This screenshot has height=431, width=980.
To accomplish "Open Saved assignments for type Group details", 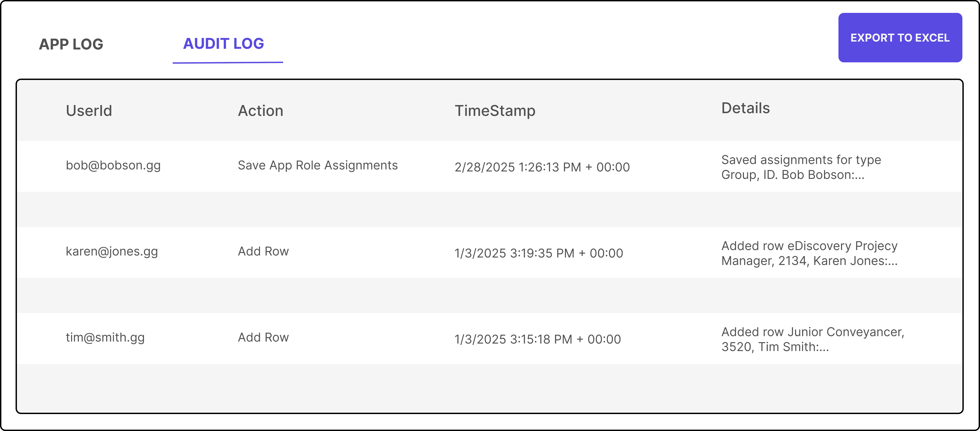I will click(x=801, y=167).
